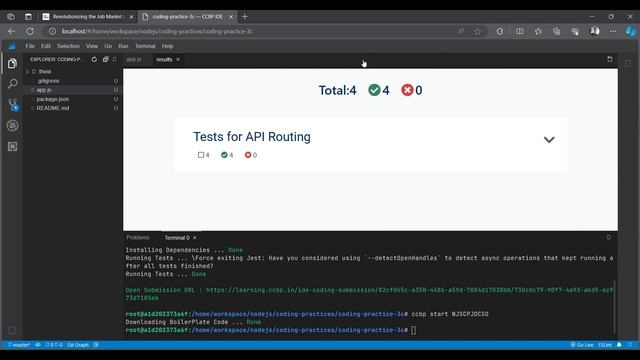Open the Help menu

pyautogui.click(x=167, y=46)
